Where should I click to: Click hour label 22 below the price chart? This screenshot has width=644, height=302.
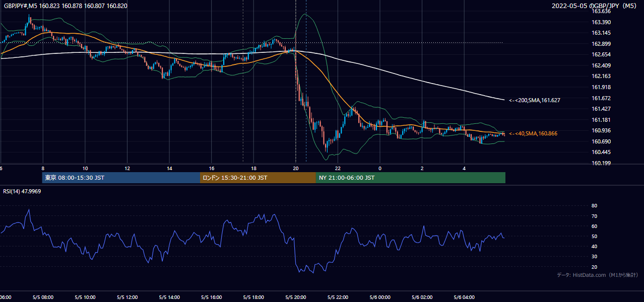pyautogui.click(x=338, y=168)
